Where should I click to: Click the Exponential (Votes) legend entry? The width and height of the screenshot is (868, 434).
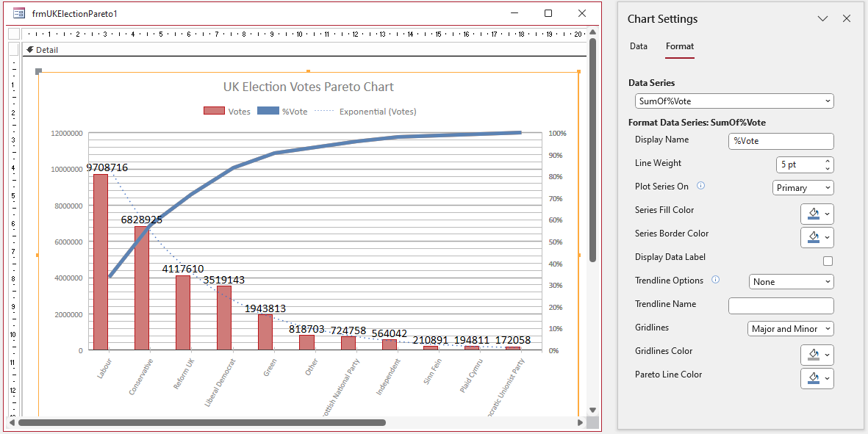pos(366,111)
